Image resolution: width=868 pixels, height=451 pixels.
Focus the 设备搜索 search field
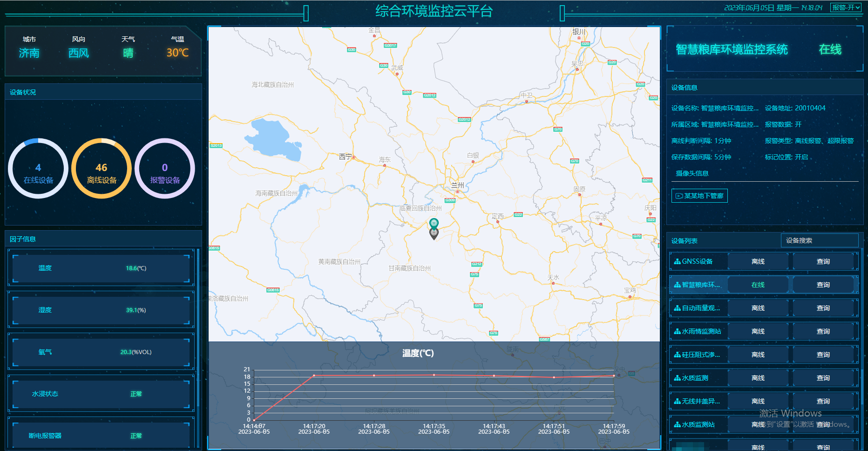tap(819, 240)
